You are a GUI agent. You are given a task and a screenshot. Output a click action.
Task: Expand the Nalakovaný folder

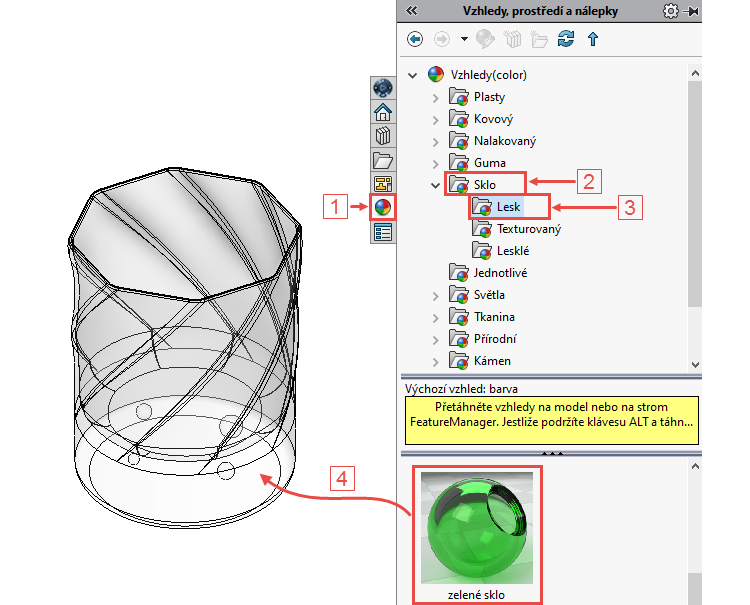point(435,142)
